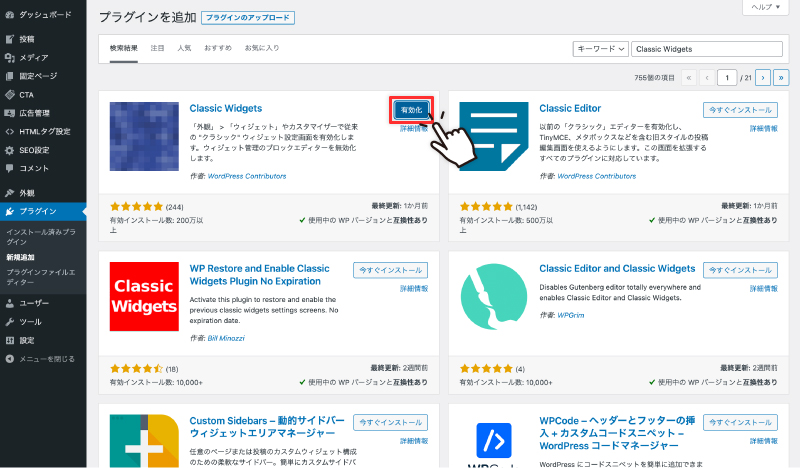View details for the WPCode plugin
This screenshot has width=800, height=468.
(763, 441)
